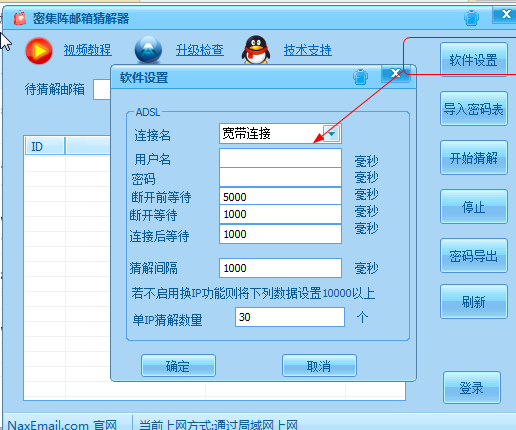Cancel settings with 取消 button
Screen dimensions: 516x430
tap(319, 366)
